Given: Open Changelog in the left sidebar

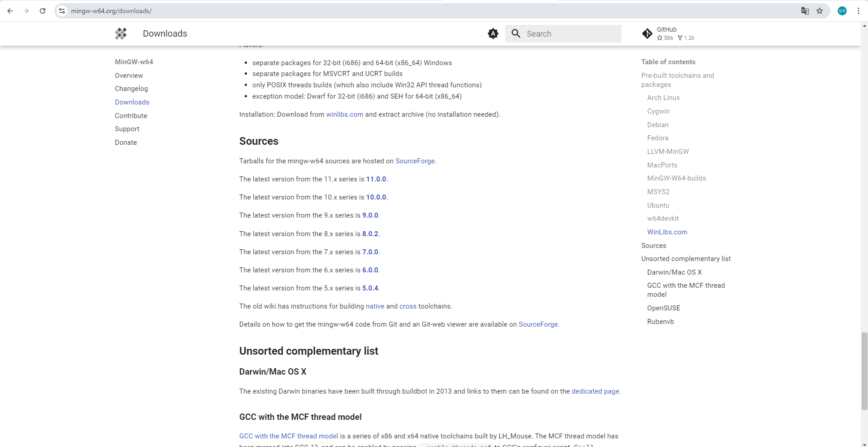Looking at the screenshot, I should pyautogui.click(x=131, y=89).
